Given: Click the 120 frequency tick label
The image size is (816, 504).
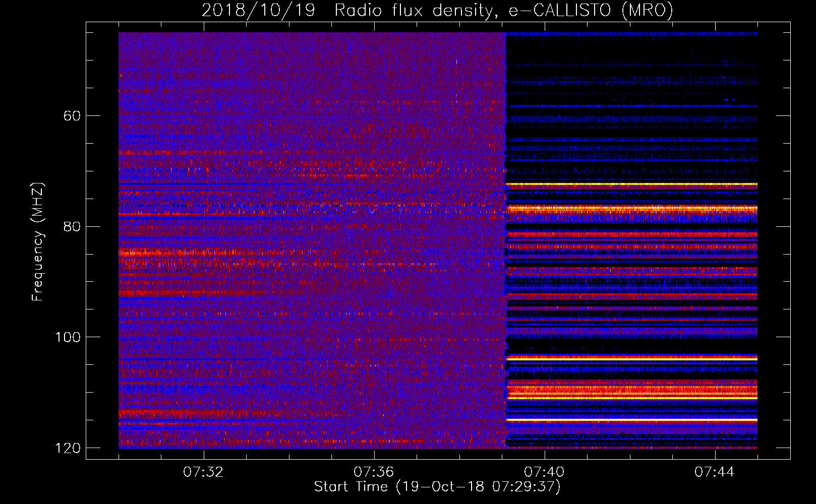Looking at the screenshot, I should (x=68, y=448).
